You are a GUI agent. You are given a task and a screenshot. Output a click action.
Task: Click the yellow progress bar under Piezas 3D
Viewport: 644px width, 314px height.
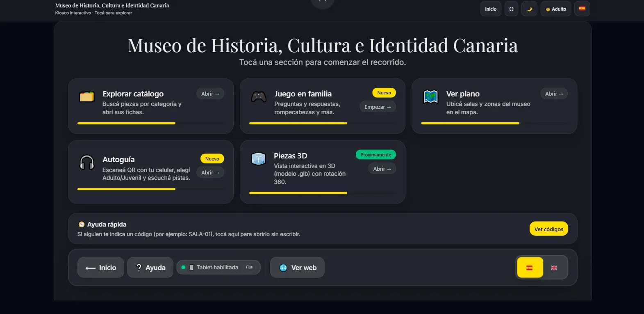298,193
